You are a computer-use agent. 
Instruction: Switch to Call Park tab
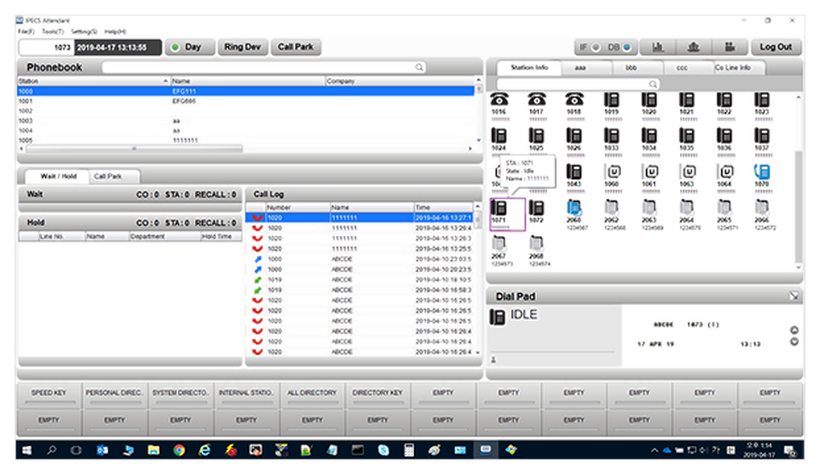point(108,176)
